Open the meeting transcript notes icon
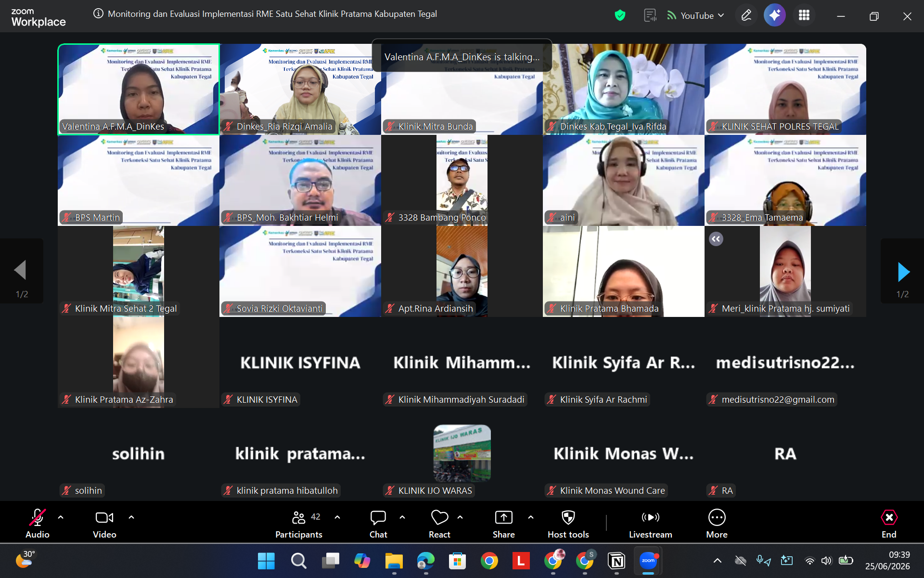 (x=650, y=15)
